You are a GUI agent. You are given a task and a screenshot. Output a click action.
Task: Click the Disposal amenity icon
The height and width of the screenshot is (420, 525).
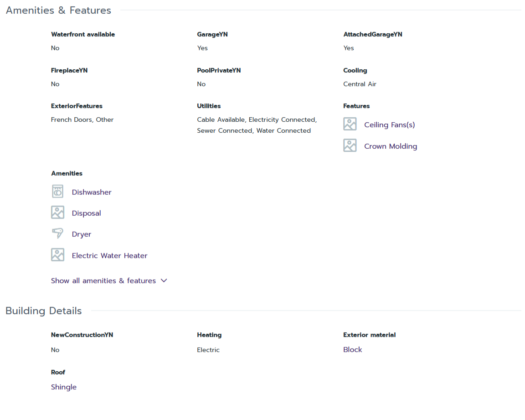tap(57, 213)
